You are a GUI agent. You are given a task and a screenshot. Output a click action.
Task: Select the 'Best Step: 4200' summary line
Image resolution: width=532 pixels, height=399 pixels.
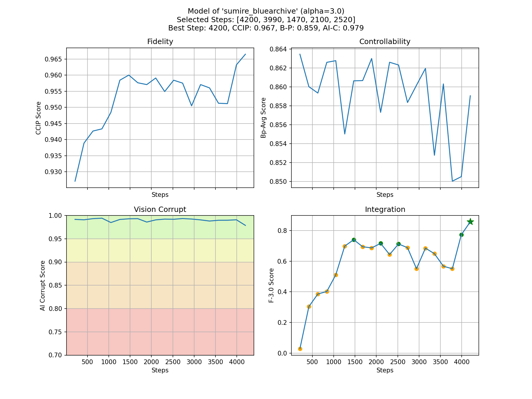(x=266, y=28)
